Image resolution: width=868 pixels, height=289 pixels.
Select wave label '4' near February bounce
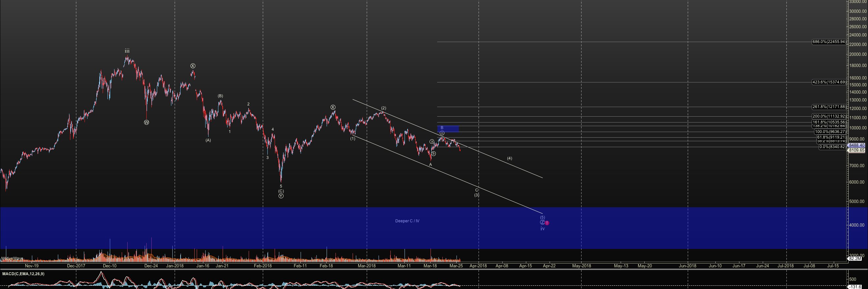pos(273,129)
